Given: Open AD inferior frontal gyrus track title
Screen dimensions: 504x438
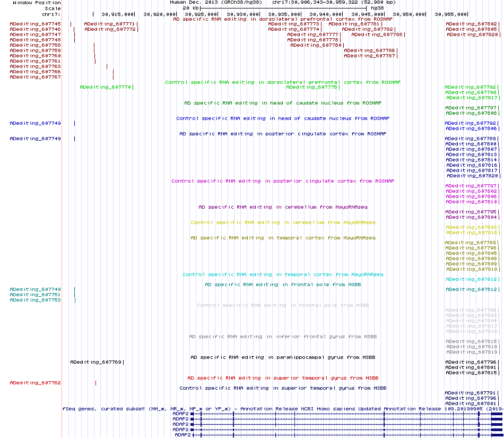Looking at the screenshot, I should coord(283,337).
